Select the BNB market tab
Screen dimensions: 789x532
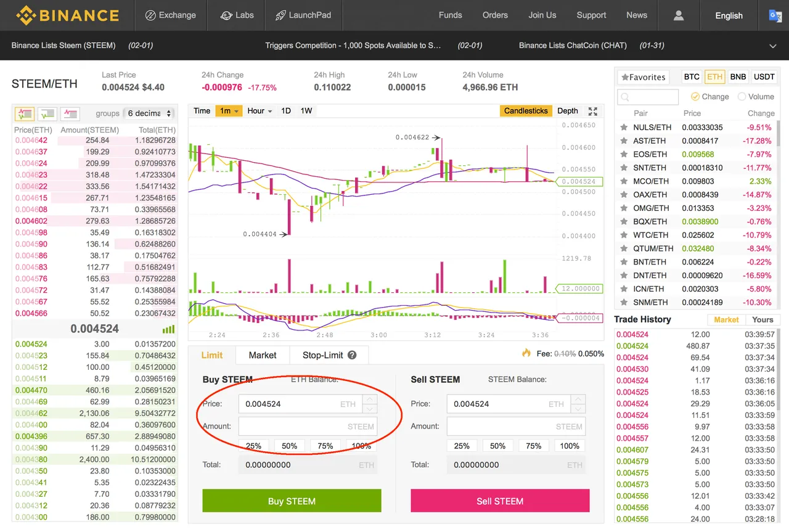738,77
